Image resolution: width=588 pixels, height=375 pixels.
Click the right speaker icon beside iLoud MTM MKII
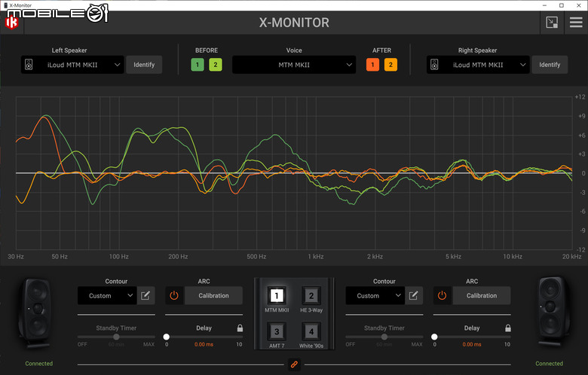[434, 65]
